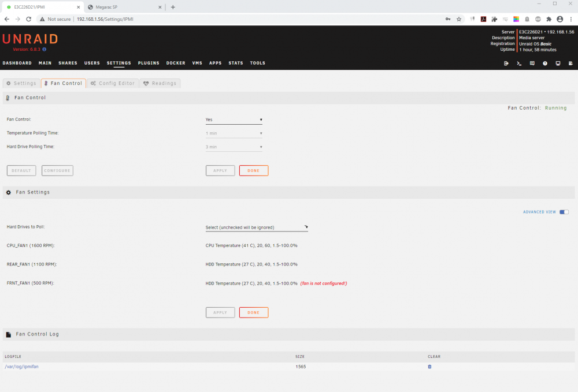Toggle the Advanced View switch
The width and height of the screenshot is (578, 392).
[564, 212]
